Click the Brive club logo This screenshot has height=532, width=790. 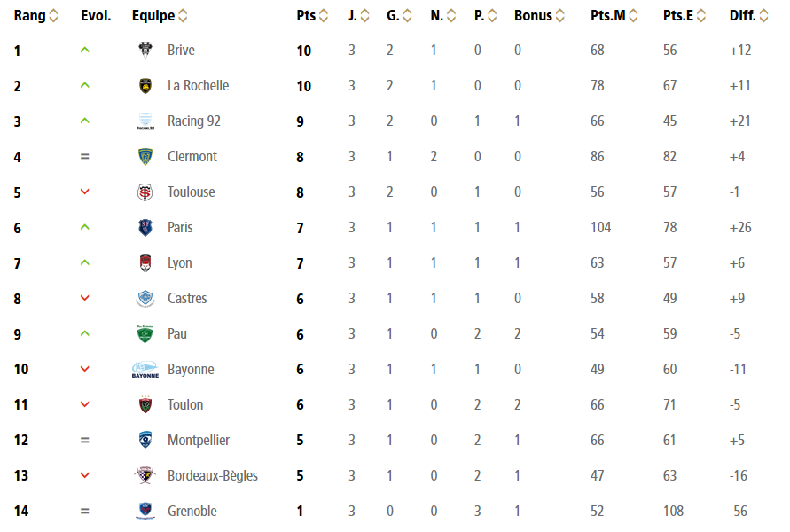[145, 50]
